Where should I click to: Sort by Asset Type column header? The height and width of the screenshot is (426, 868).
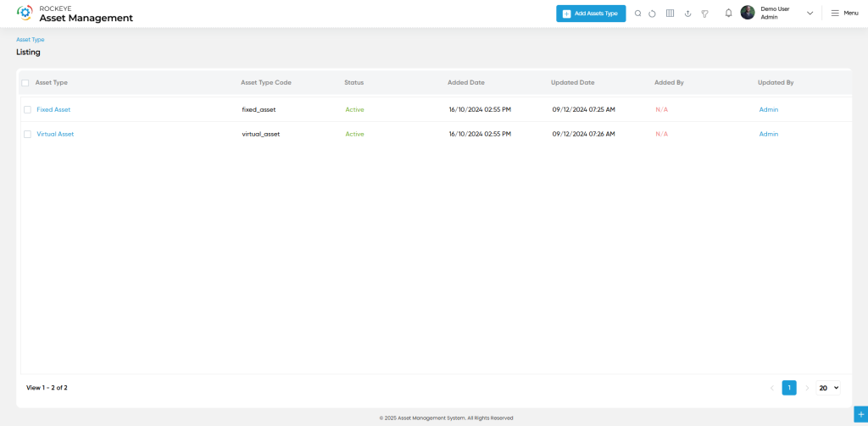pos(52,82)
